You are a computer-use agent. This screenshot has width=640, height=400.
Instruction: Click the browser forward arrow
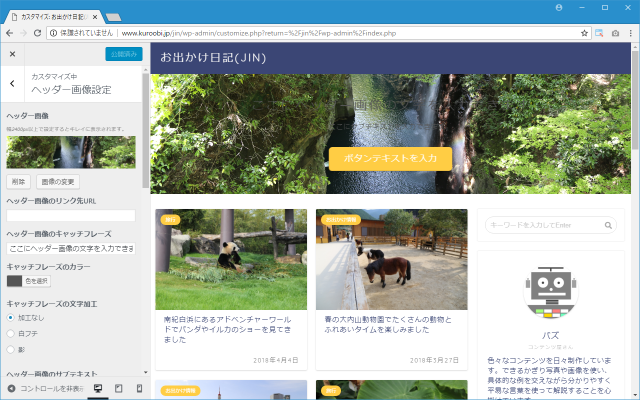[23, 33]
